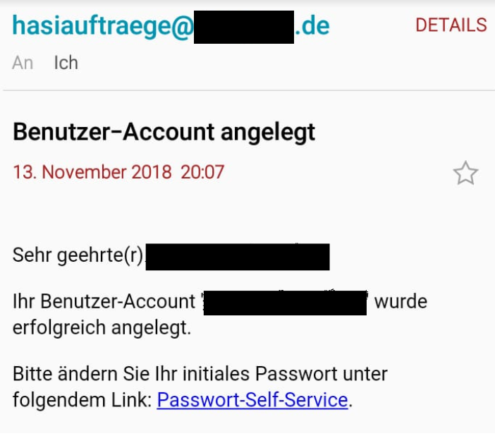Click the greeting "Sehr geehrte(r)"
Screen dimensions: 495x448
pyautogui.click(x=78, y=255)
